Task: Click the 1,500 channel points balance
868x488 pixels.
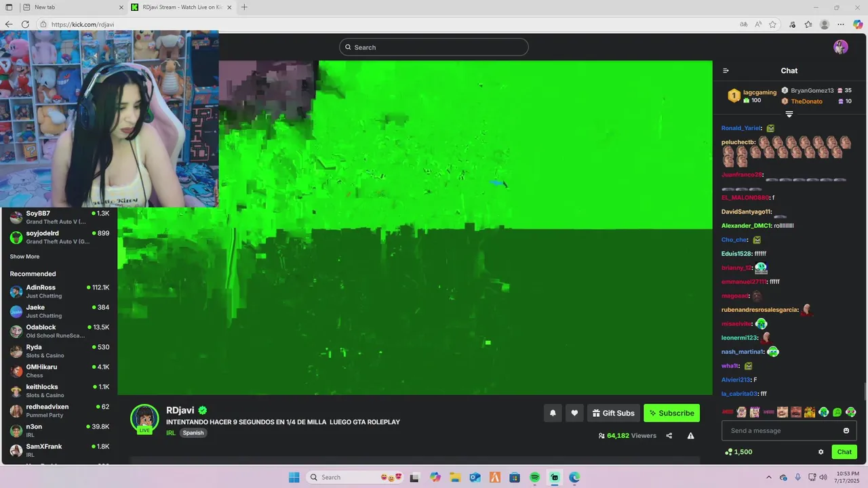Action: (738, 452)
